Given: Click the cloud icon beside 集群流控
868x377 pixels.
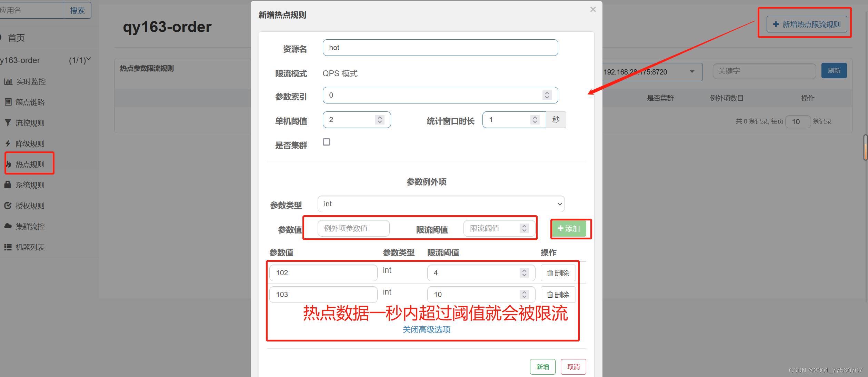Looking at the screenshot, I should pyautogui.click(x=8, y=226).
